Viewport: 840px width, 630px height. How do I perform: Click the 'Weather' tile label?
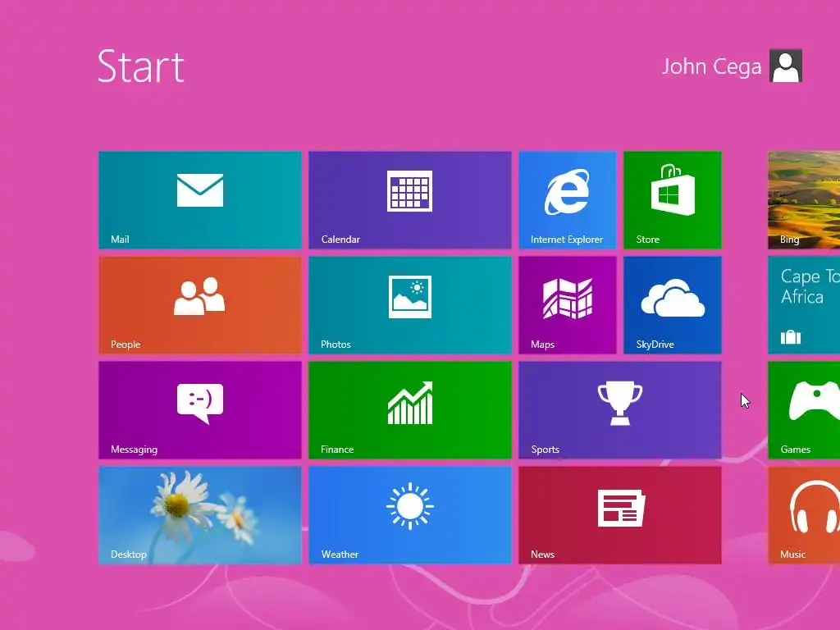pyautogui.click(x=340, y=555)
